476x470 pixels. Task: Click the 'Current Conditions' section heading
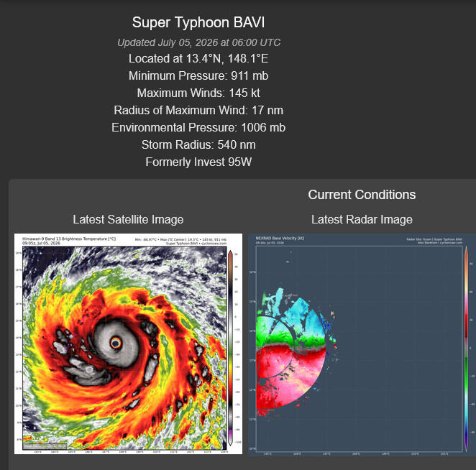click(362, 195)
